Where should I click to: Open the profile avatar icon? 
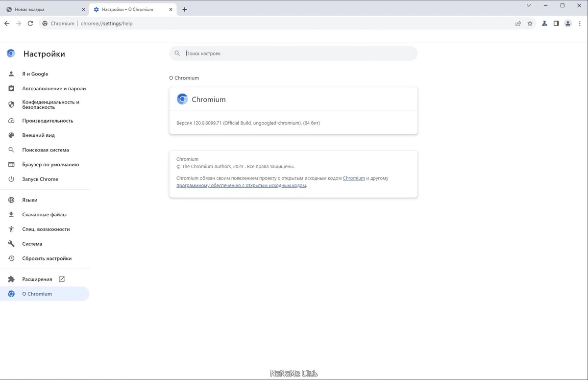[568, 23]
